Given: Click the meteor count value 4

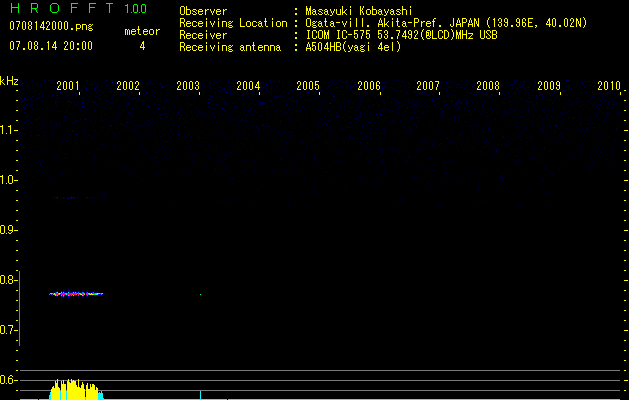Looking at the screenshot, I should point(142,46).
